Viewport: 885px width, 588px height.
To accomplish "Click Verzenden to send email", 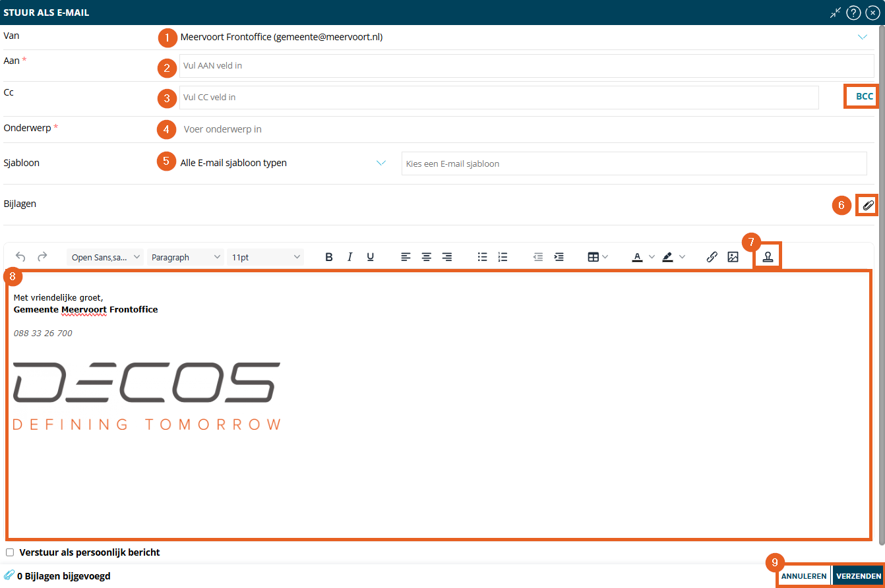I will (x=858, y=576).
